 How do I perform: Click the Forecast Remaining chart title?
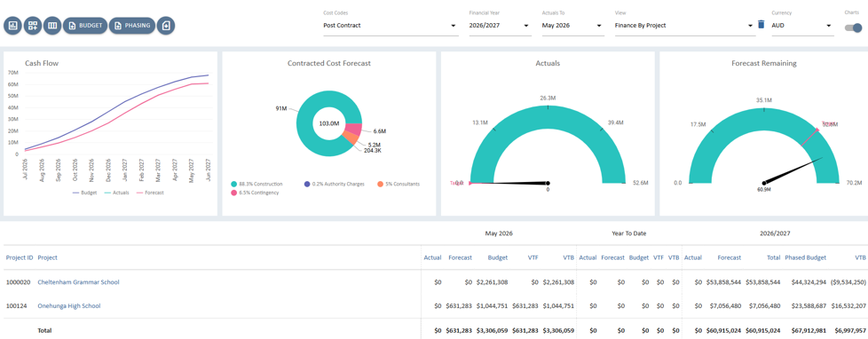(x=764, y=63)
